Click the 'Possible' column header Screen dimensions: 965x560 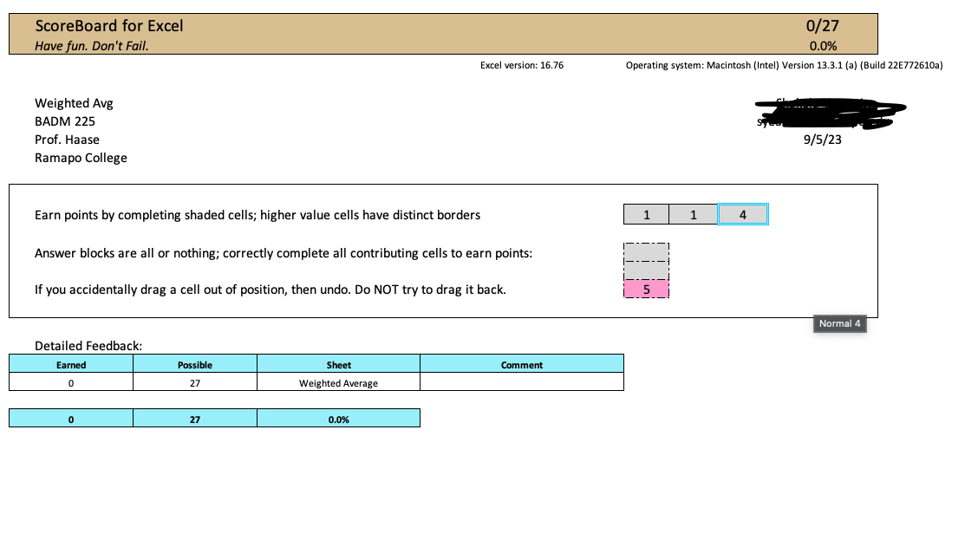pos(195,364)
